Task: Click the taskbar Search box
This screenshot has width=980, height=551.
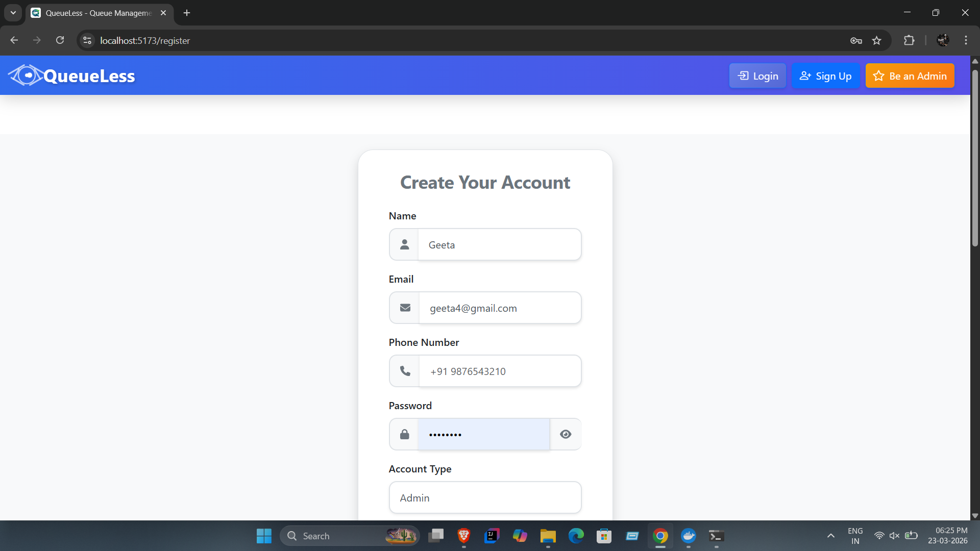Action: coord(350,536)
